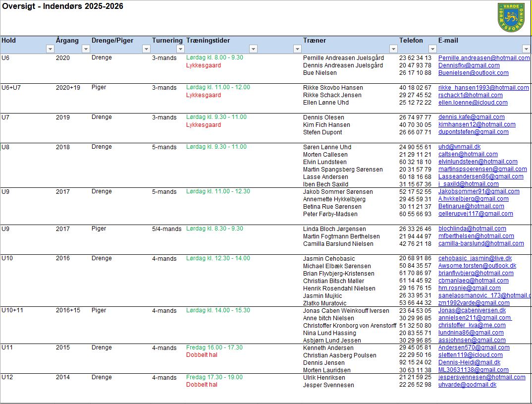
Task: Expand the Drenge/Piger filter dropdown
Action: tap(146, 49)
